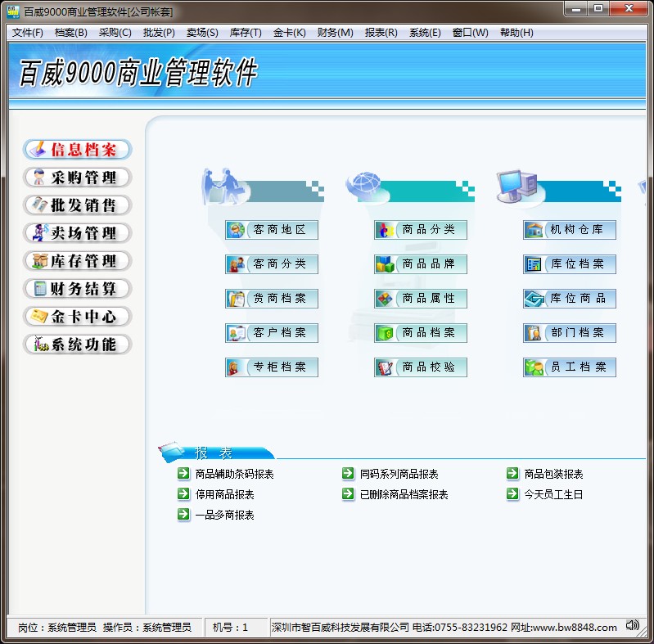Open the 库位商品 module
The image size is (654, 644).
point(570,299)
